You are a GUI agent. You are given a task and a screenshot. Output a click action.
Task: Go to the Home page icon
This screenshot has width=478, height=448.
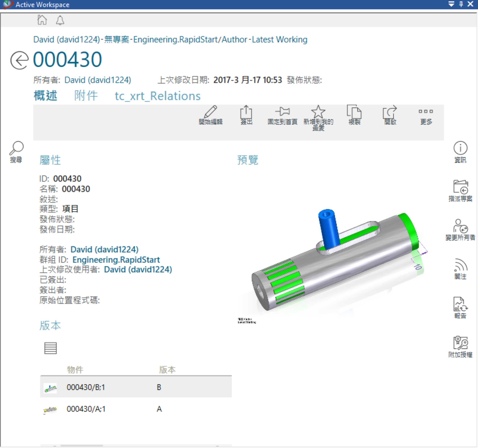click(x=42, y=20)
